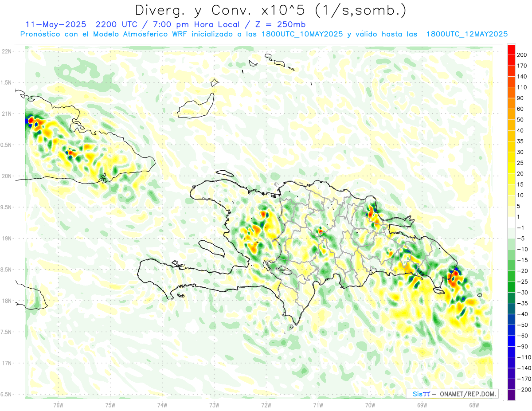
Task: Click the positive 20 color scale label
Action: tap(520, 174)
